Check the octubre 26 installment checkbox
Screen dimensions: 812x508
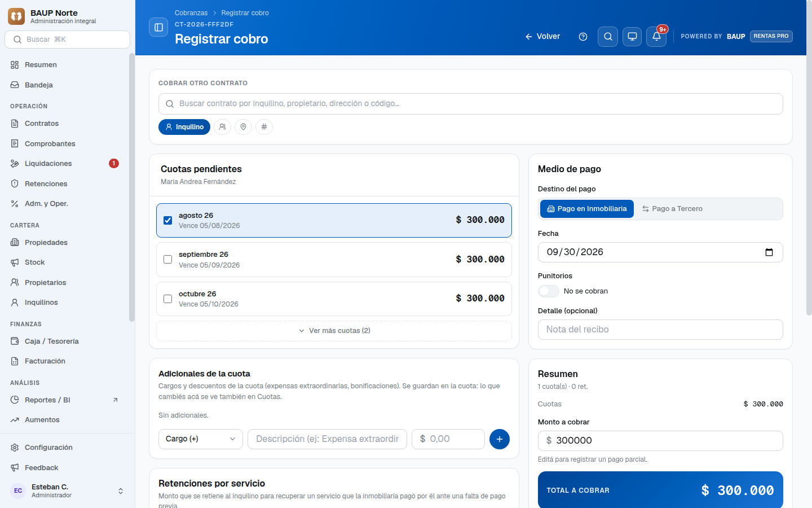coord(167,299)
